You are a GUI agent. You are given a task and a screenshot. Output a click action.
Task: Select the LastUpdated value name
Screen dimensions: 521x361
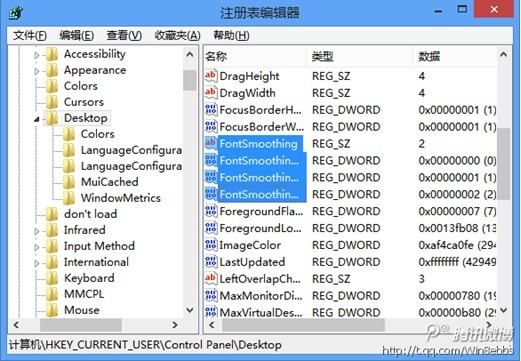(252, 262)
